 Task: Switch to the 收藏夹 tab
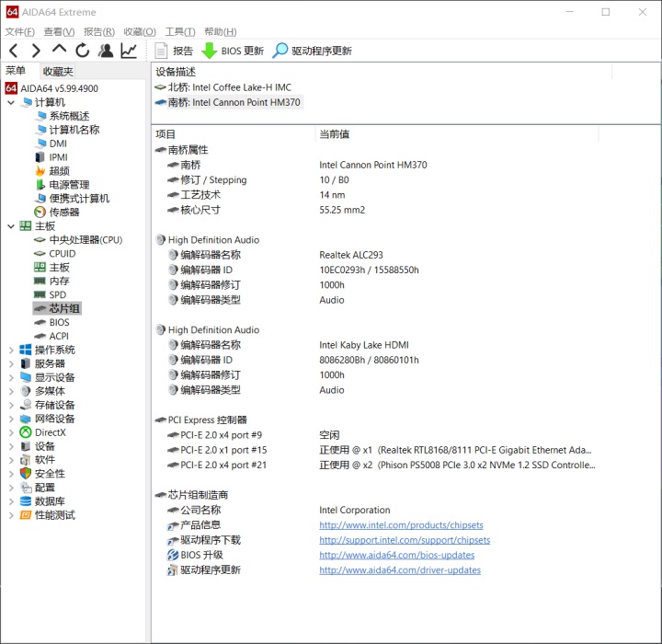[58, 72]
